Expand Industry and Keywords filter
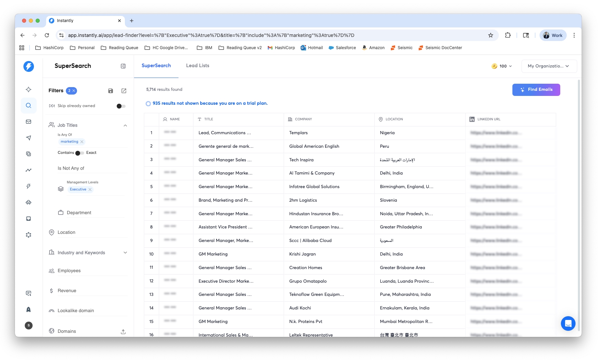Viewport: 603px width, 364px height. pyautogui.click(x=125, y=253)
